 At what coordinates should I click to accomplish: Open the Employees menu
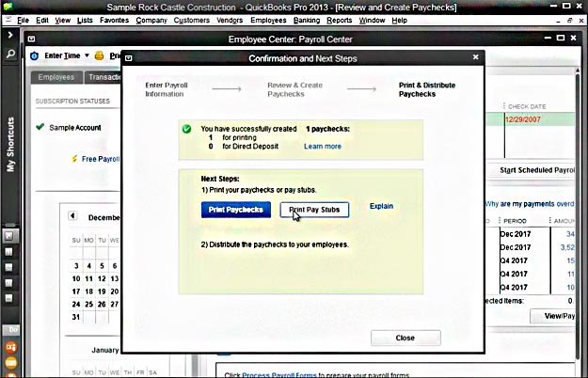pyautogui.click(x=268, y=21)
